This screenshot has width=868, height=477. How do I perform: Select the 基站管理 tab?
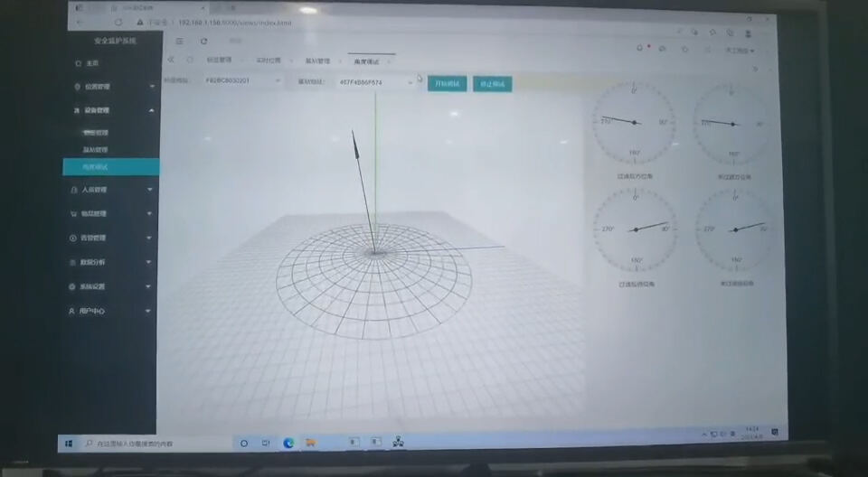pyautogui.click(x=317, y=61)
